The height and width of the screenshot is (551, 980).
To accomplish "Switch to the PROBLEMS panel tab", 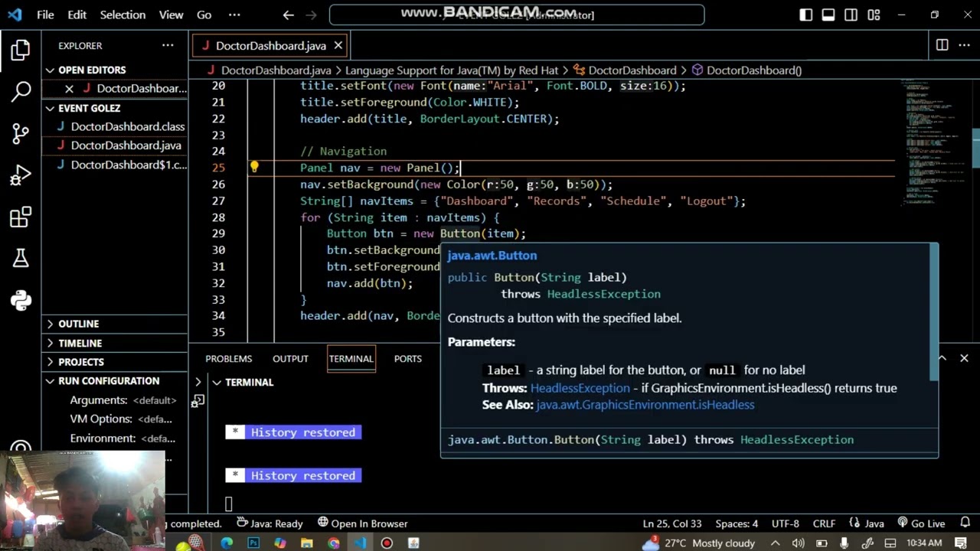I will coord(228,358).
